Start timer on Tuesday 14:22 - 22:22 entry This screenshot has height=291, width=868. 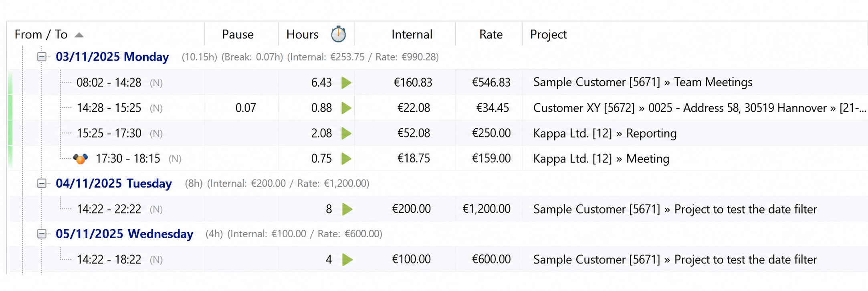[x=347, y=209]
